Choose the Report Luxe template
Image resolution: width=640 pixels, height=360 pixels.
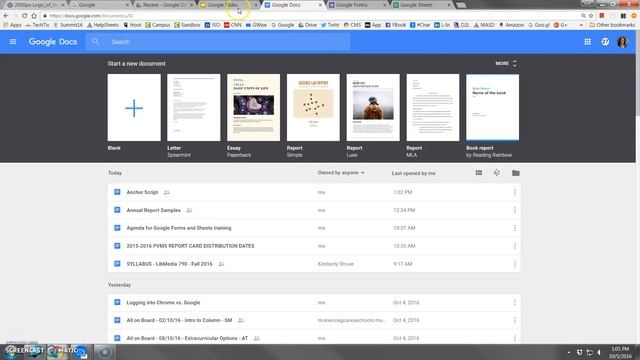(373, 108)
